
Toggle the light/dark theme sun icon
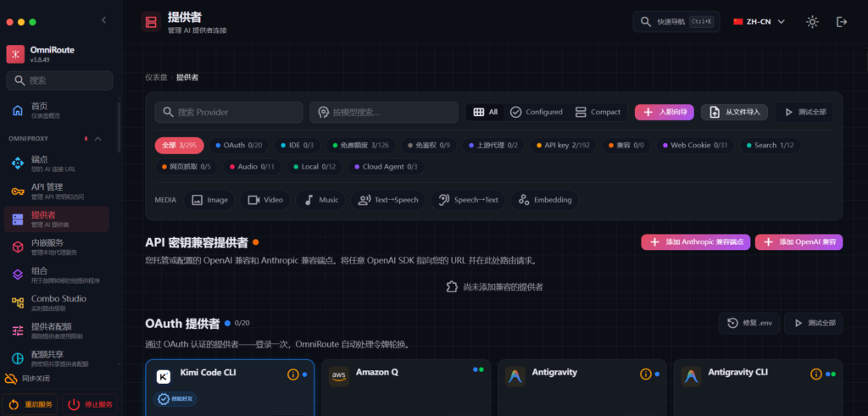point(812,21)
